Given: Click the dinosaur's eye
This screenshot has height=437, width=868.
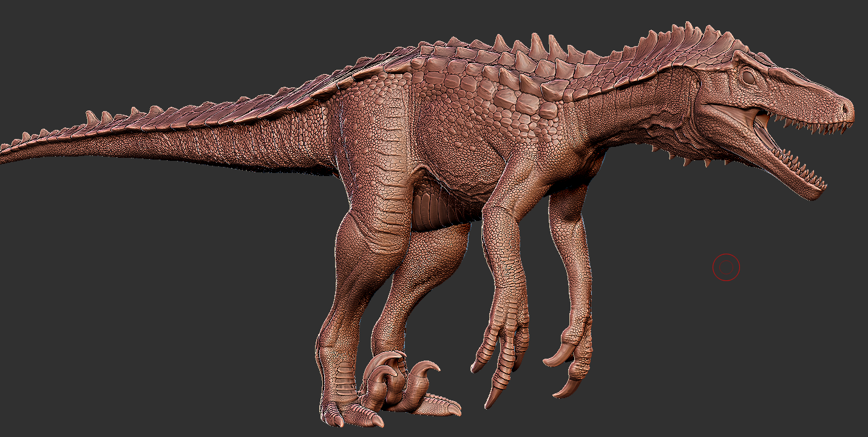Looking at the screenshot, I should (x=748, y=77).
